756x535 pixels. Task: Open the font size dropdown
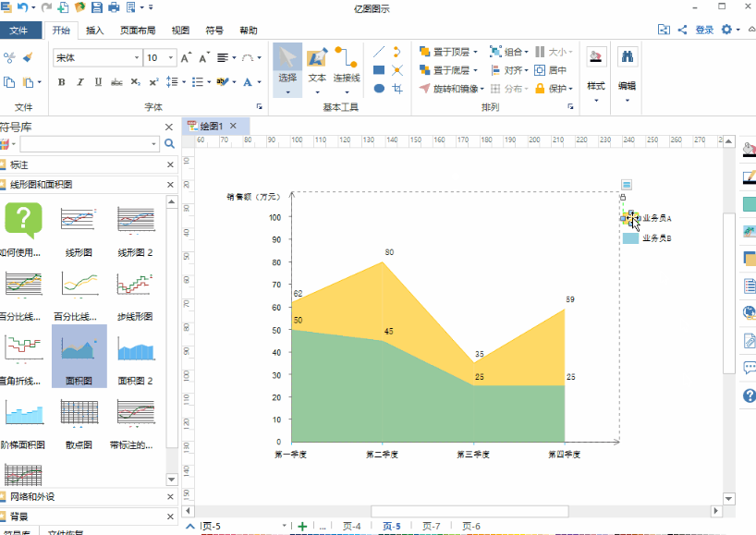point(168,57)
